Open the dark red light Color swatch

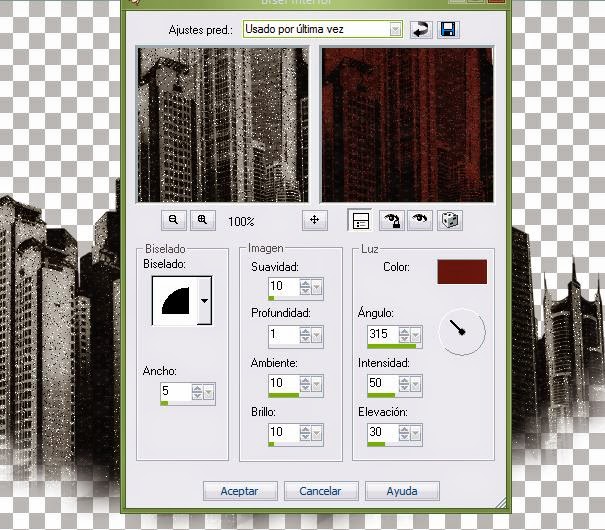pyautogui.click(x=462, y=272)
